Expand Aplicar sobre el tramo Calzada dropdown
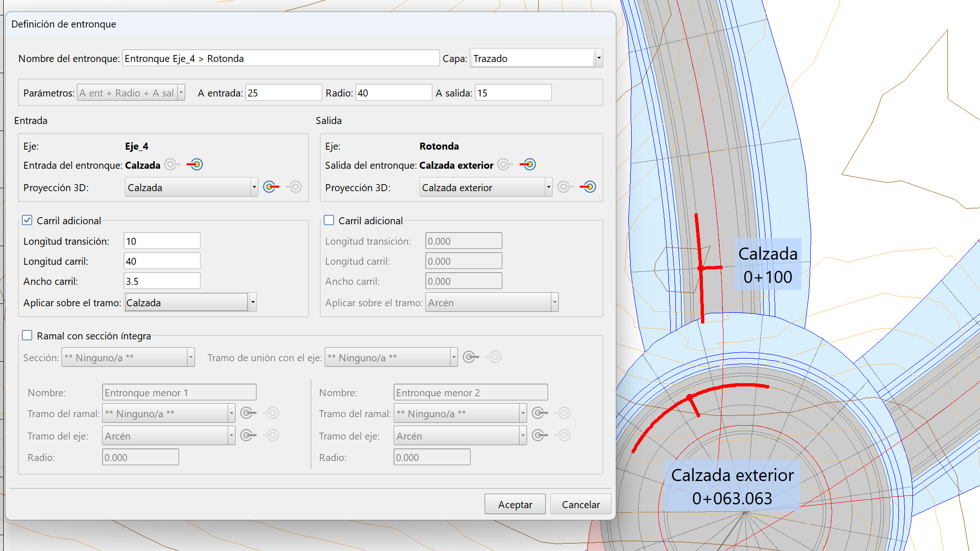Image resolution: width=980 pixels, height=551 pixels. (x=252, y=303)
